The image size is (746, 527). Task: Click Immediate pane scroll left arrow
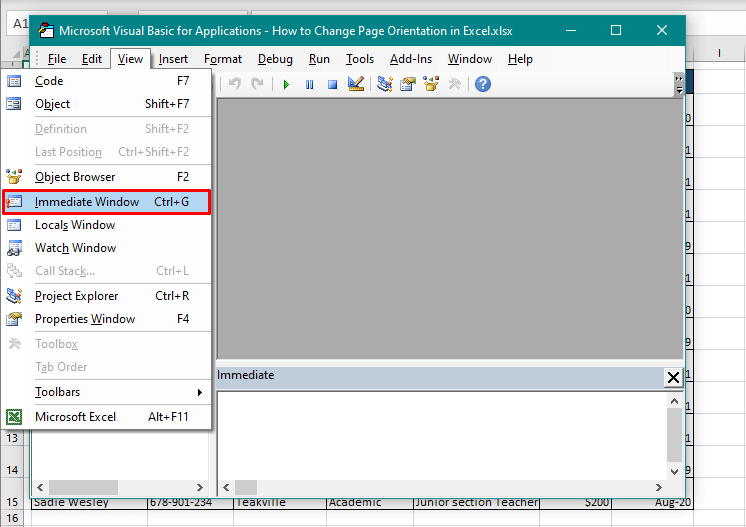226,488
